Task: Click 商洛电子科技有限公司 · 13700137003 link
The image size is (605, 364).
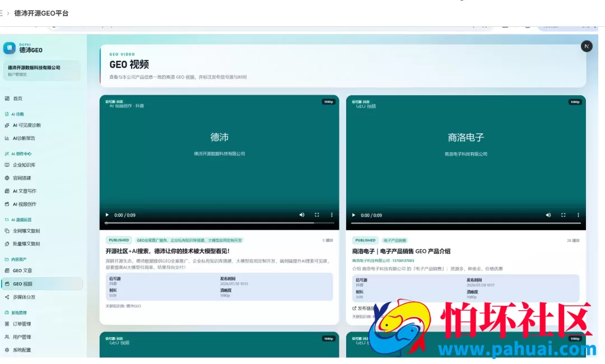Action: 383,261
